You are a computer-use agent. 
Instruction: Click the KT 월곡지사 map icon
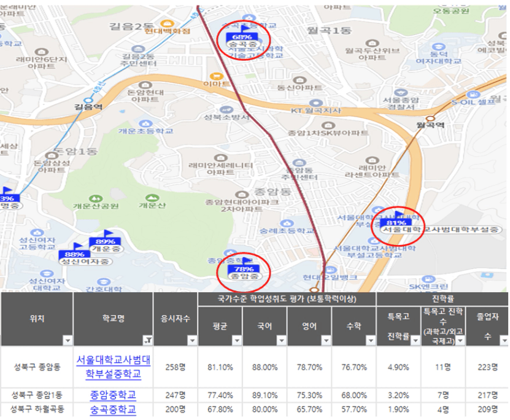pos(315,103)
